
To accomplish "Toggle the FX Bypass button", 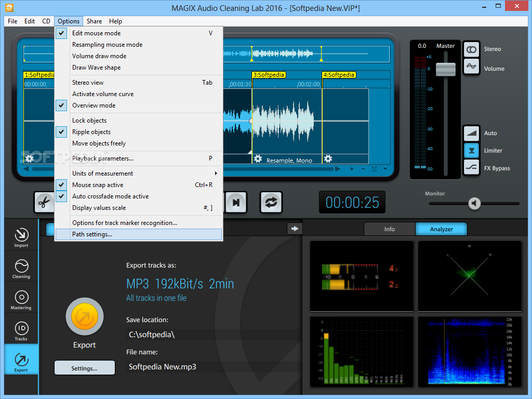I will tap(471, 167).
